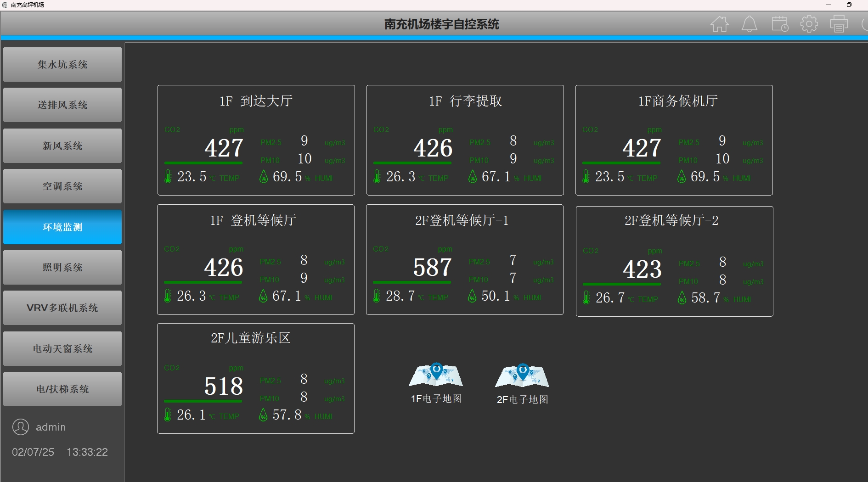The height and width of the screenshot is (482, 868).
Task: Open the 2F电子地图 map icon
Action: tap(522, 376)
